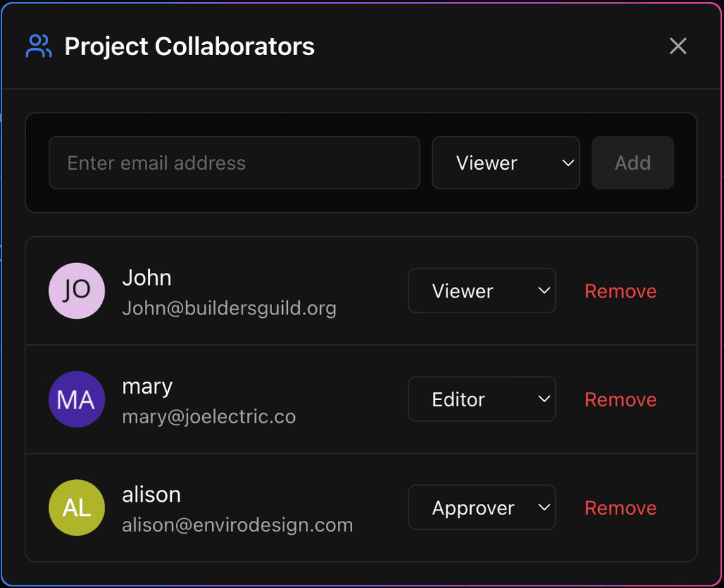Remove John from collaborators
This screenshot has height=588, width=724.
(621, 291)
